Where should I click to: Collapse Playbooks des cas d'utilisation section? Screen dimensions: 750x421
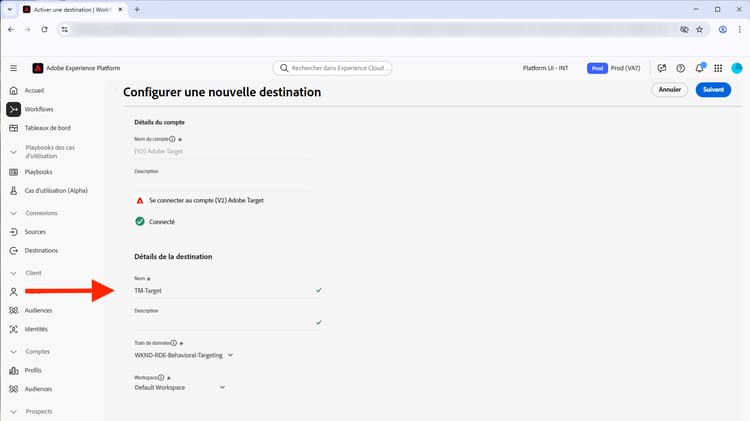[13, 152]
